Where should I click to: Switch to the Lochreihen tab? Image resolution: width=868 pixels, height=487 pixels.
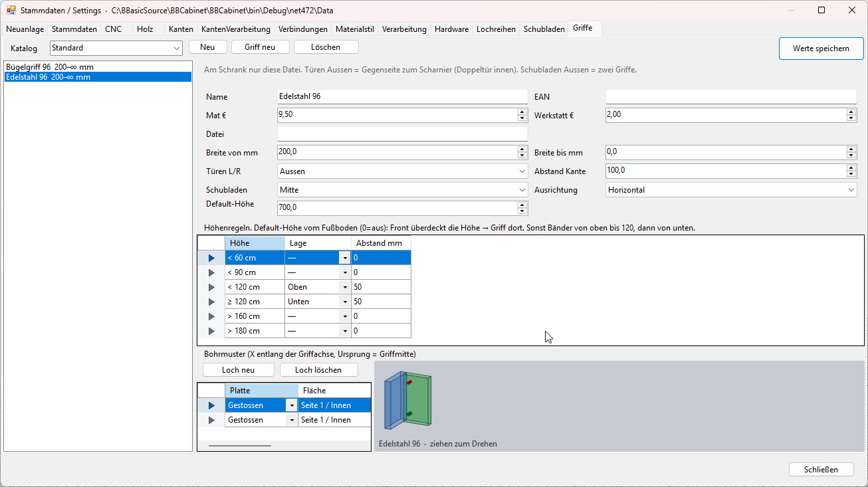click(x=496, y=29)
